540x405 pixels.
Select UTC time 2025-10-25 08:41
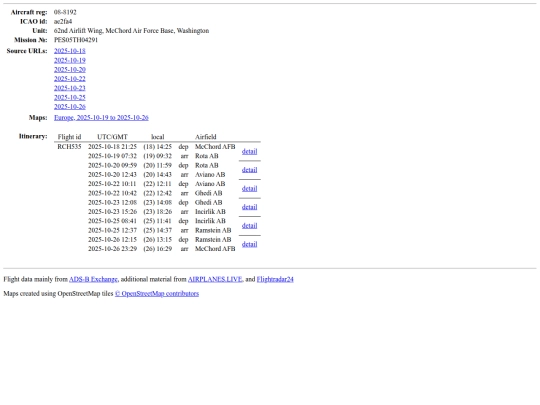click(x=112, y=221)
